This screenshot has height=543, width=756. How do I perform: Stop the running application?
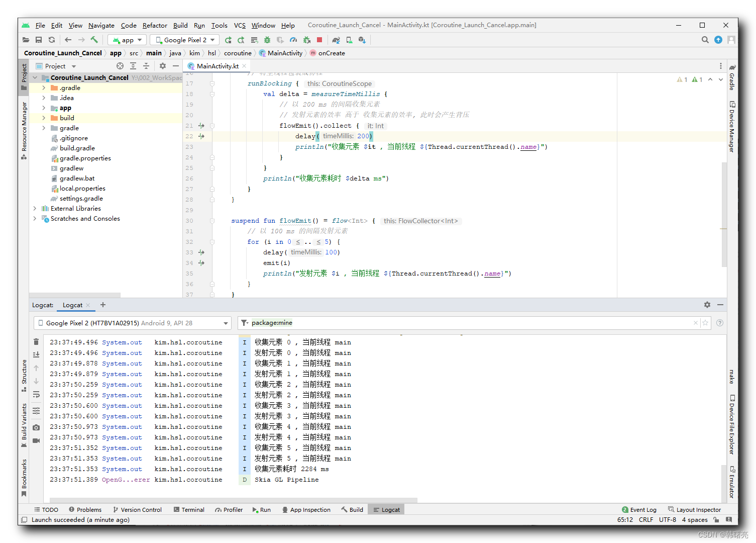click(319, 40)
